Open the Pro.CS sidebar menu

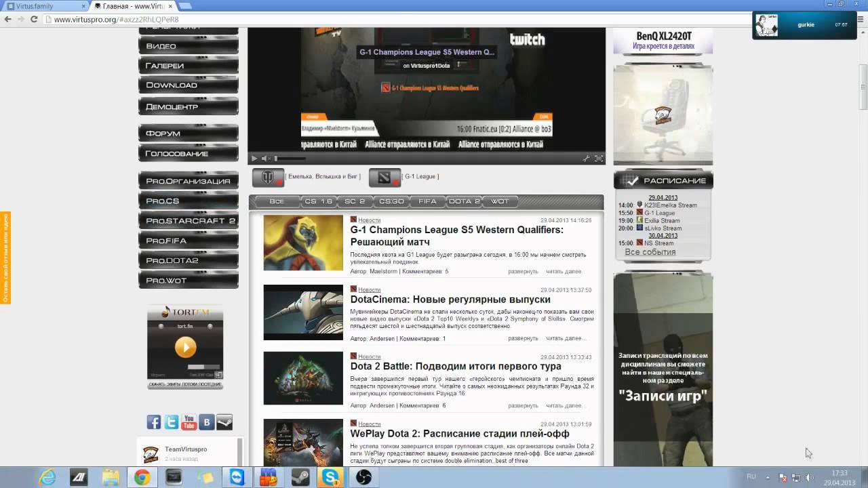click(189, 201)
